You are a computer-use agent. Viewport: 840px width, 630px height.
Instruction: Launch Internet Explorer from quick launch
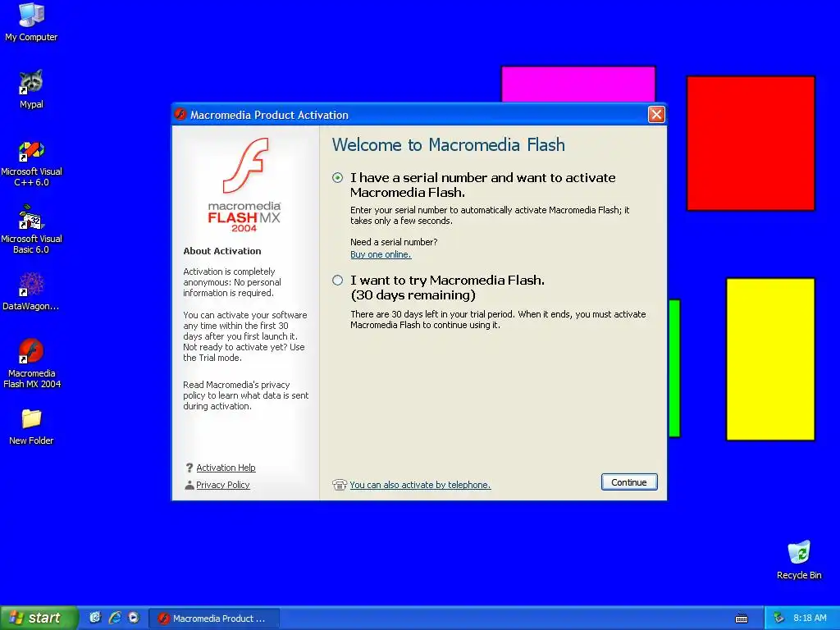pos(115,618)
